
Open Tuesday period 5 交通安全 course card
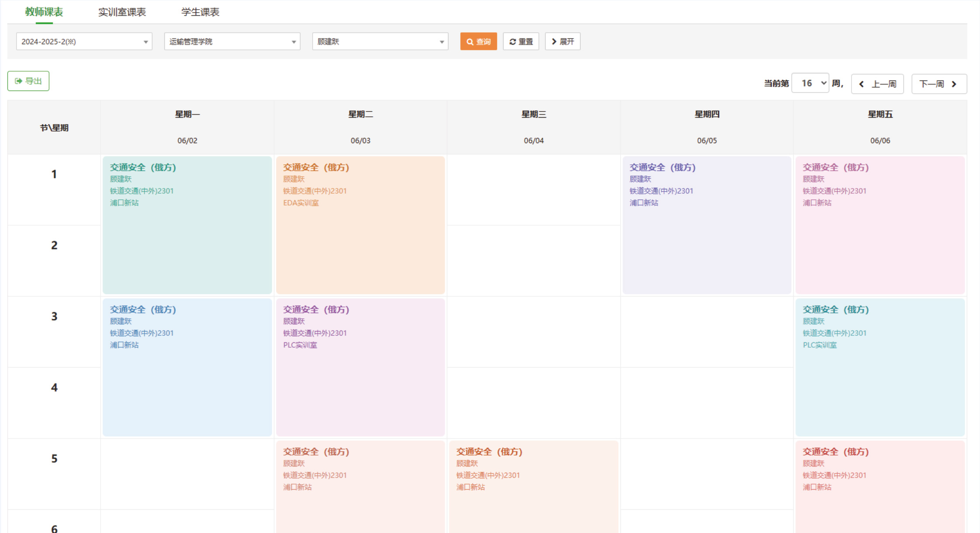(361, 487)
